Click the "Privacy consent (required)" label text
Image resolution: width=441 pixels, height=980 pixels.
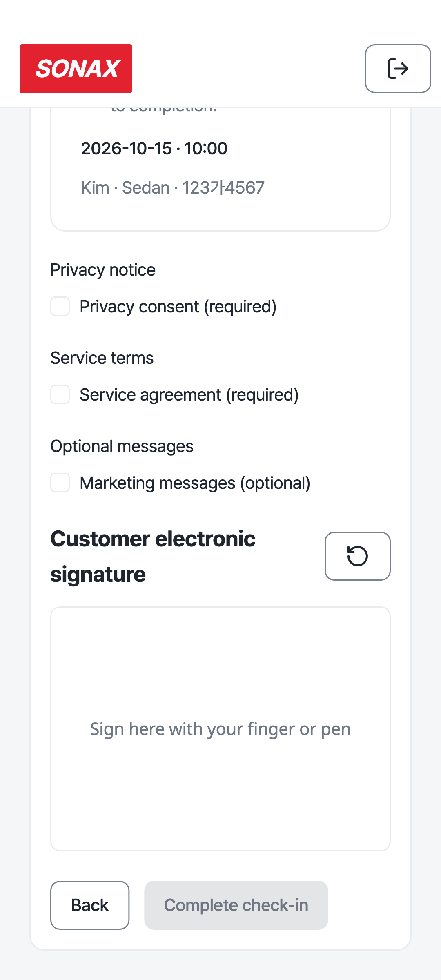tap(178, 307)
